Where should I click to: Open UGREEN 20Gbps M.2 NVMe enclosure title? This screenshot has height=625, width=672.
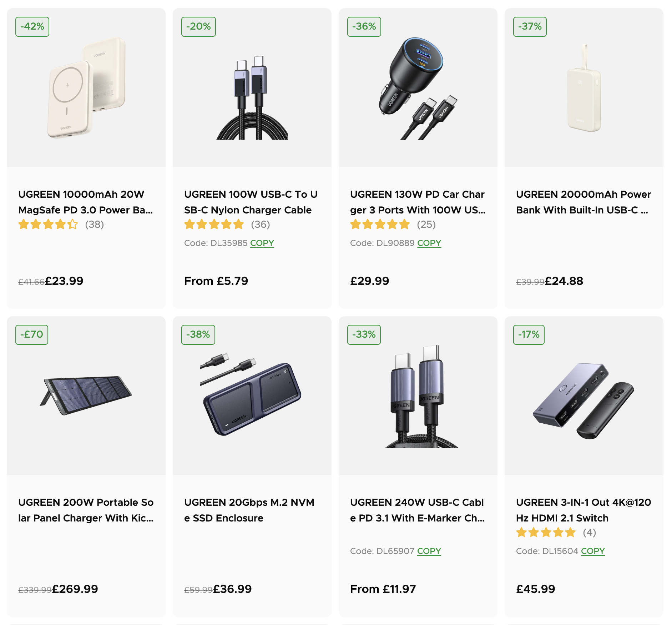249,510
